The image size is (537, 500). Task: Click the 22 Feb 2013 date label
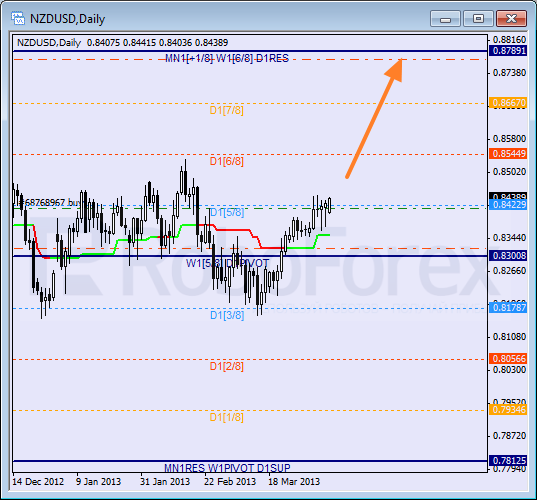coord(230,482)
